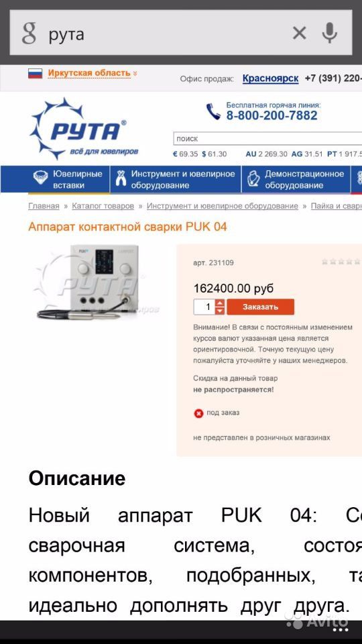Open Ювелирные вставки menu tab
Image resolution: width=362 pixels, height=644 pixels.
click(68, 179)
